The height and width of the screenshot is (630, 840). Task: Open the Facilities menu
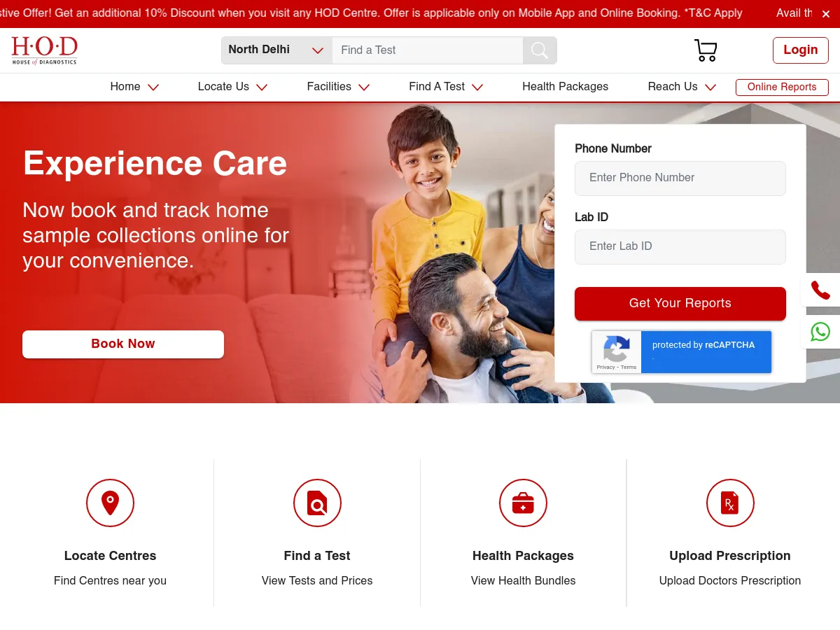[x=329, y=87]
